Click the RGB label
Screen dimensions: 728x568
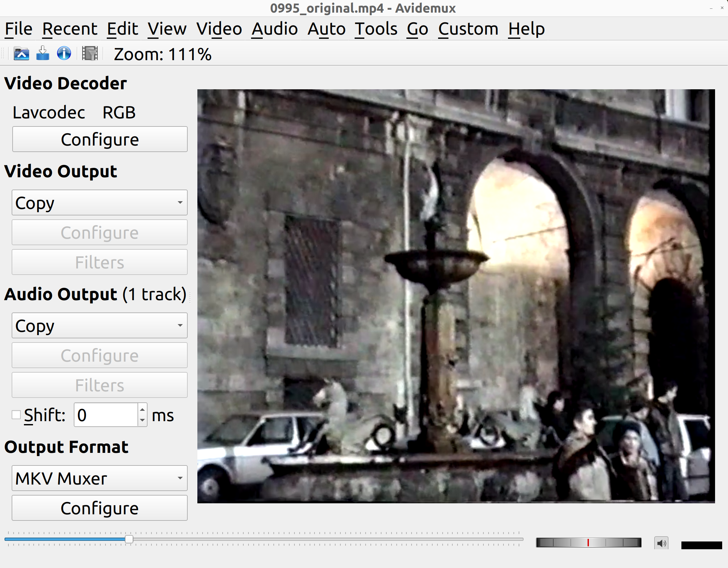(x=119, y=113)
